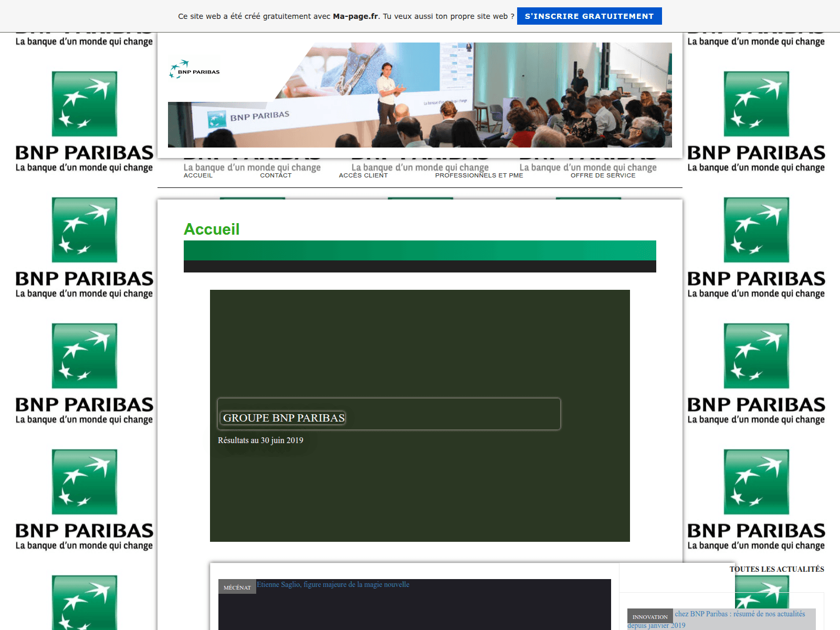Click the conference header banner image
Screen dimensions: 840x630
tap(420, 95)
